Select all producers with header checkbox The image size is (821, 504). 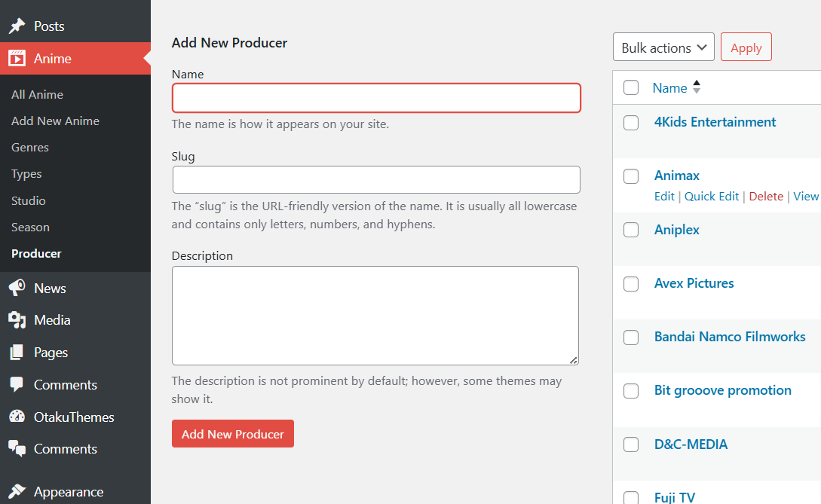point(631,88)
